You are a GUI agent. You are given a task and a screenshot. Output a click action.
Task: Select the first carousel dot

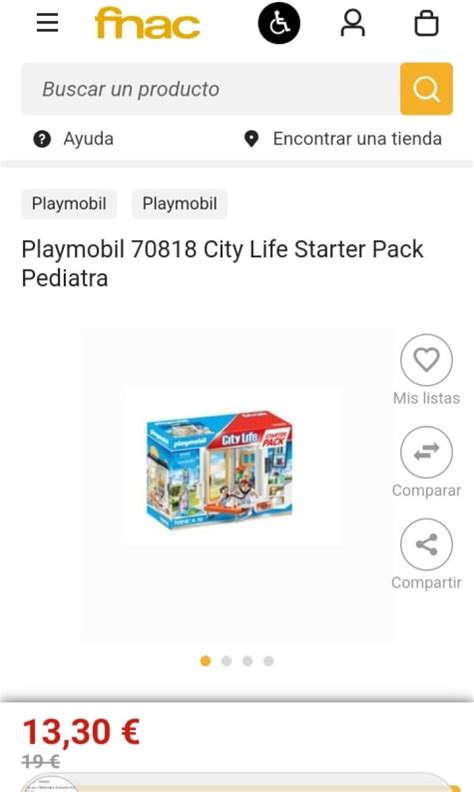(205, 661)
